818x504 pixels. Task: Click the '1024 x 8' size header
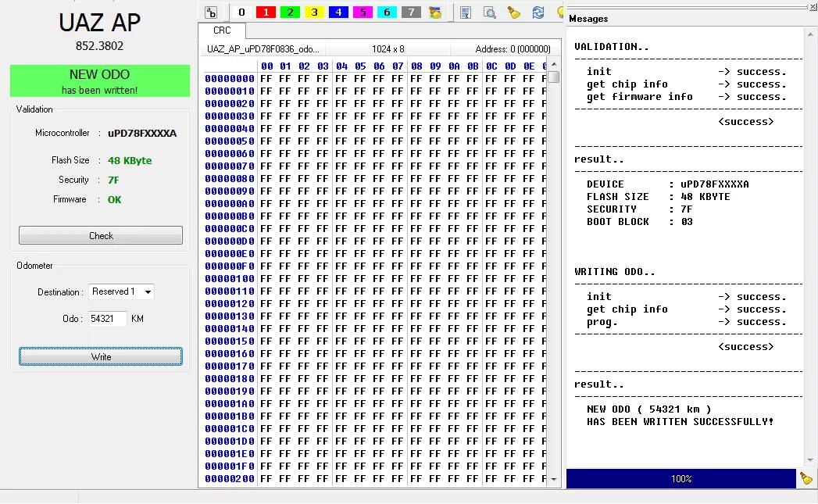[x=388, y=49]
